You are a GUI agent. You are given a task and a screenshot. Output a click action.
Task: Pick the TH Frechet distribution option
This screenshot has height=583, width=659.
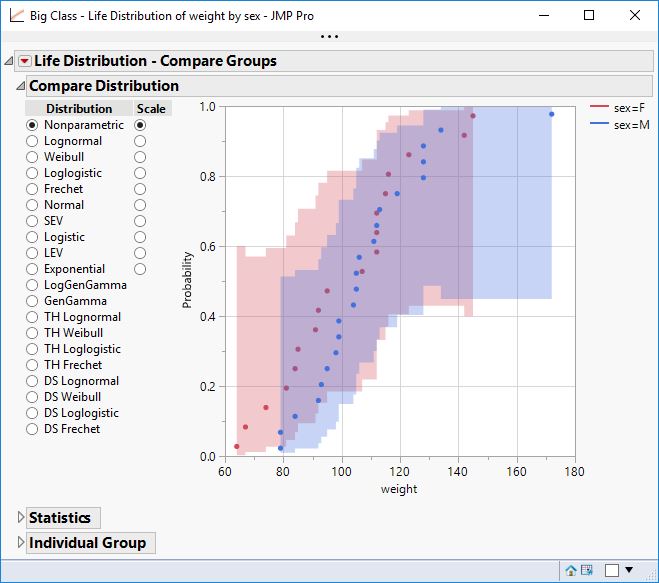coord(32,365)
